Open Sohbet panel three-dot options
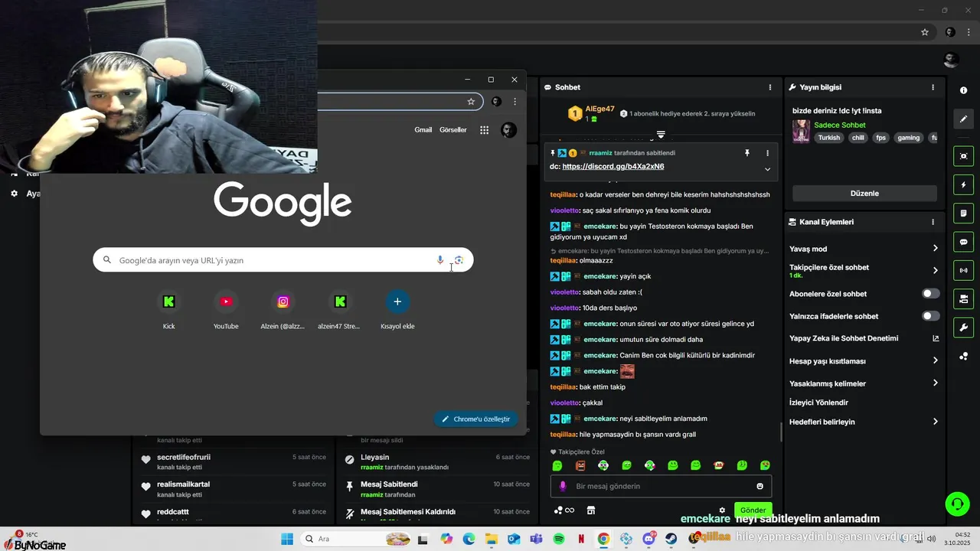The image size is (980, 551). tap(770, 87)
